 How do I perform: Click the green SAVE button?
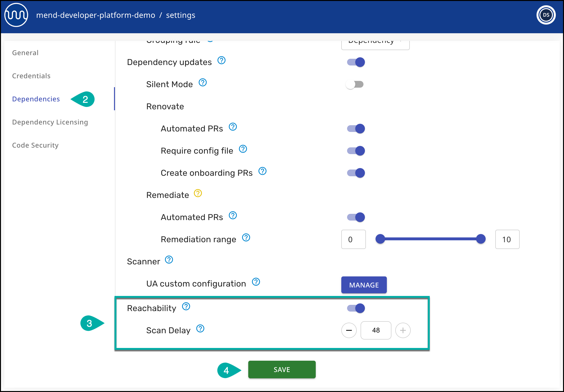coord(282,369)
